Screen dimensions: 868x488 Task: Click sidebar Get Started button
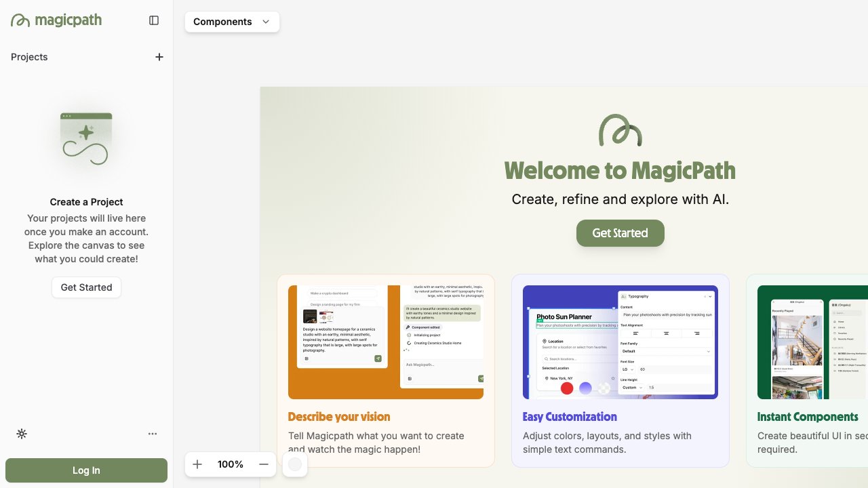coord(86,287)
